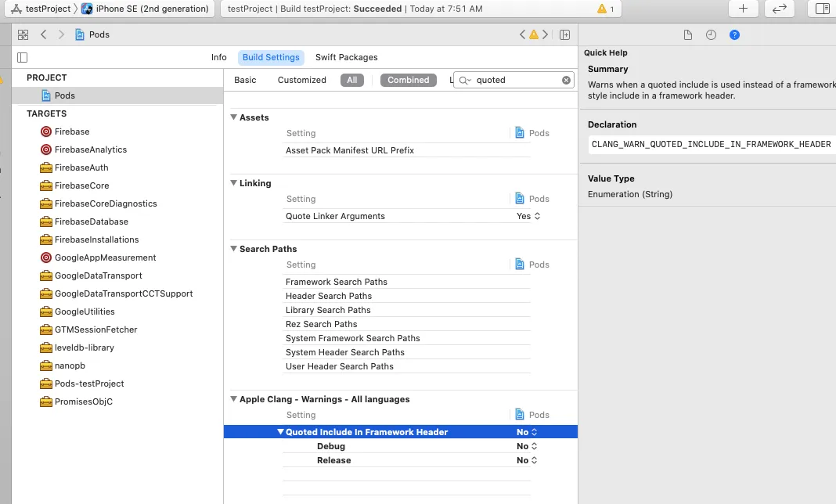Add editor on right icon
The image size is (836, 504).
[x=564, y=34]
